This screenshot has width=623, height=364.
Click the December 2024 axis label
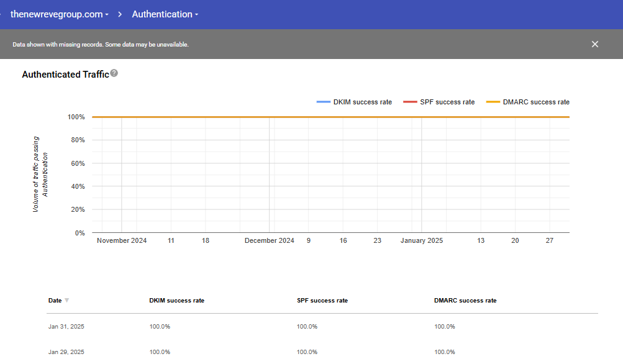[x=270, y=240]
